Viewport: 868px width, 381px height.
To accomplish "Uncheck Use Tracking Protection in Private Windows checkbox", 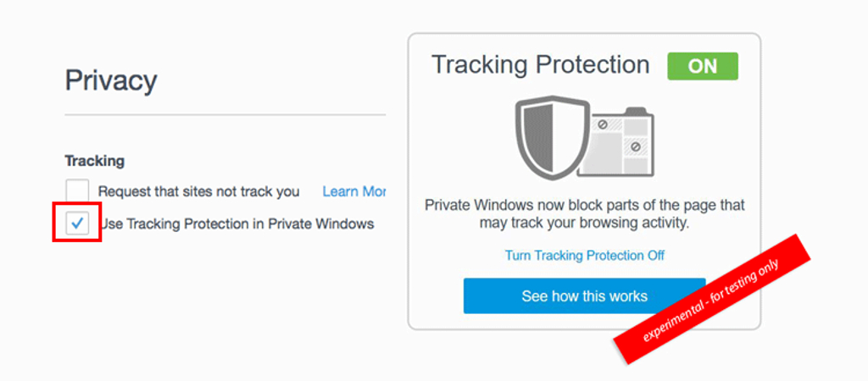I will 77,224.
